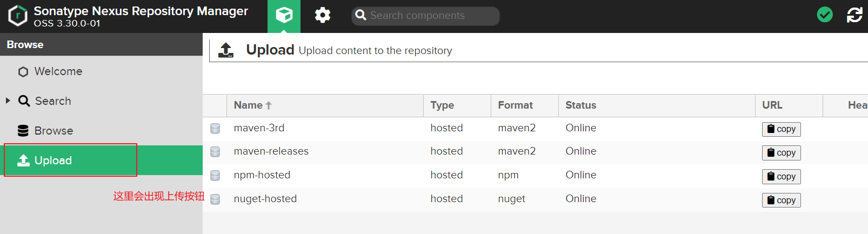Click the maven-releases repository database icon
Viewport: 868px width, 234px height.
[215, 152]
